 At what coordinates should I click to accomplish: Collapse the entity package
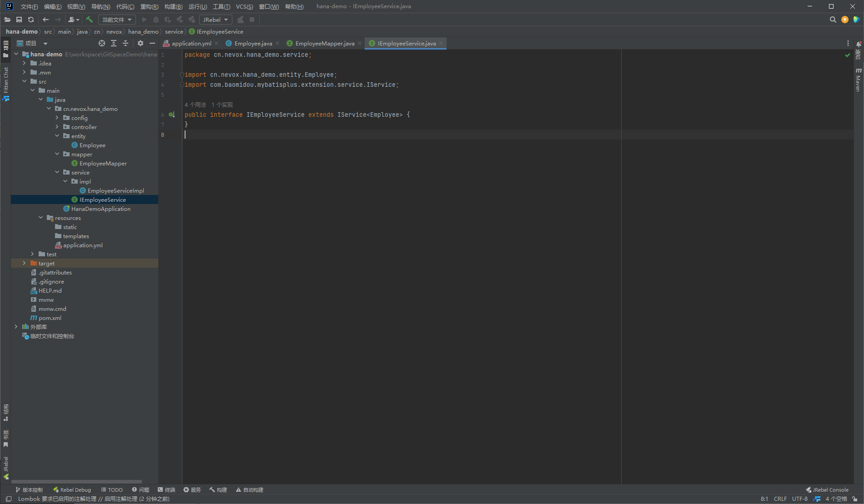point(57,136)
